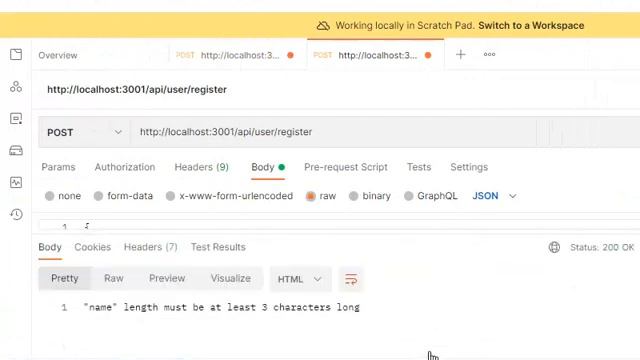Select the Visualize response view

[231, 278]
